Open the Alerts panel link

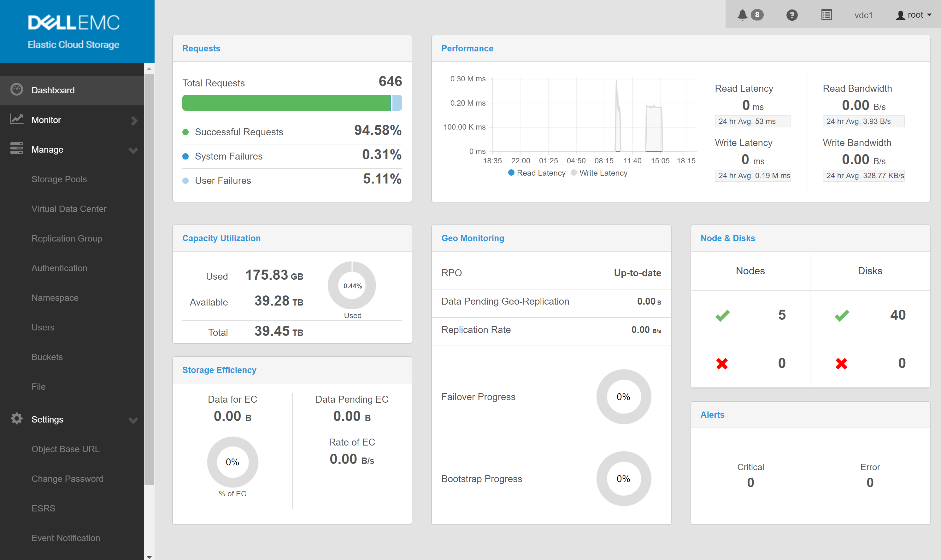tap(712, 415)
